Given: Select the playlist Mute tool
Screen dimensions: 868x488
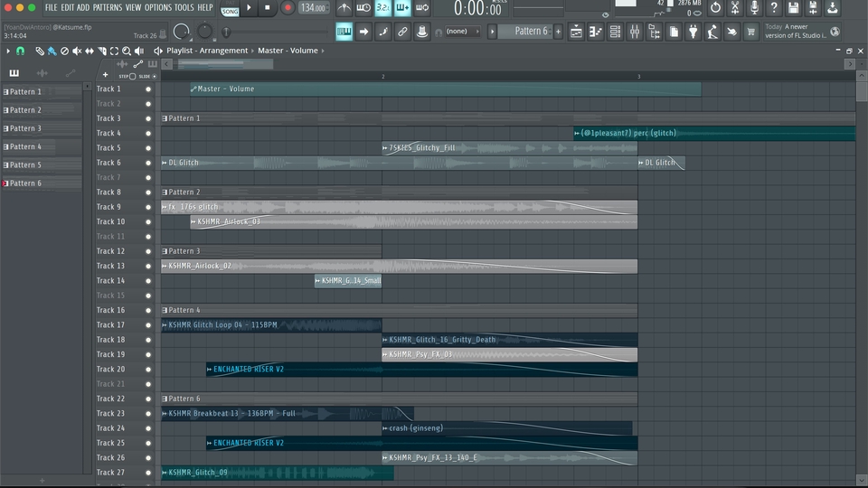Looking at the screenshot, I should (77, 51).
